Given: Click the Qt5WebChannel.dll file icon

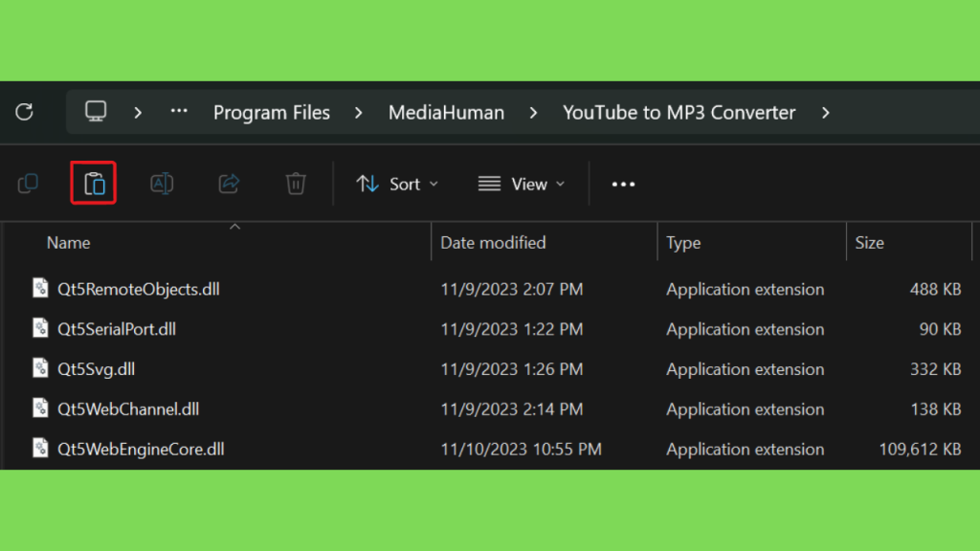Looking at the screenshot, I should coord(40,408).
